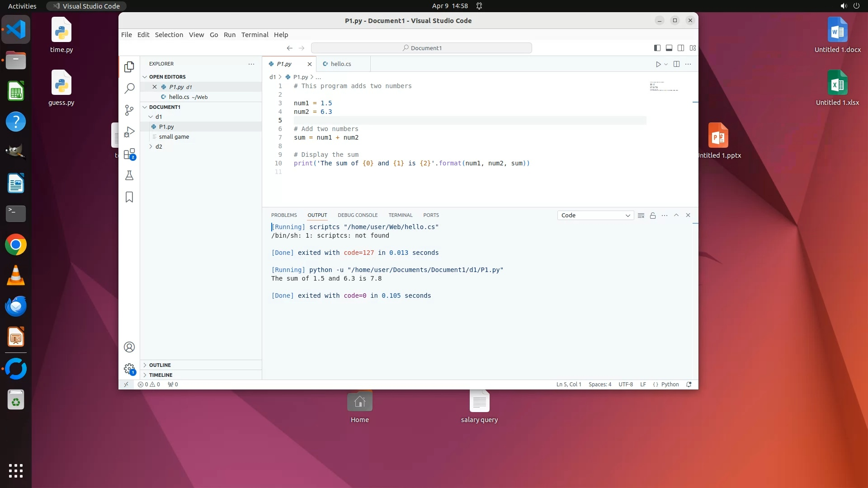Click the Document1 command center search box
868x488 pixels.
[421, 48]
